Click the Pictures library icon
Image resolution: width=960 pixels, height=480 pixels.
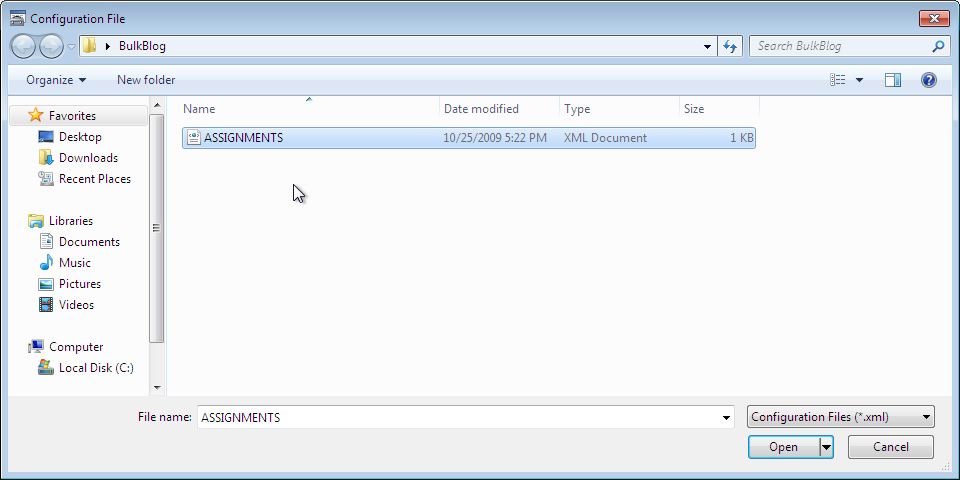click(x=46, y=284)
